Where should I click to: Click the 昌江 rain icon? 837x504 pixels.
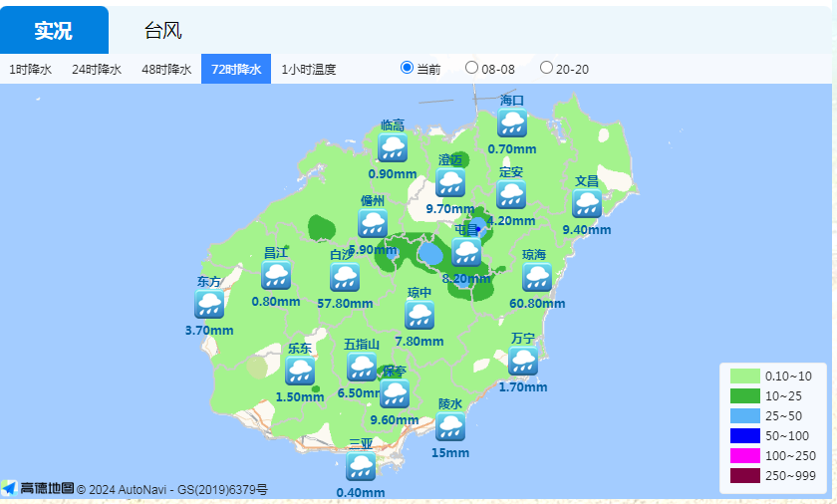pos(276,275)
